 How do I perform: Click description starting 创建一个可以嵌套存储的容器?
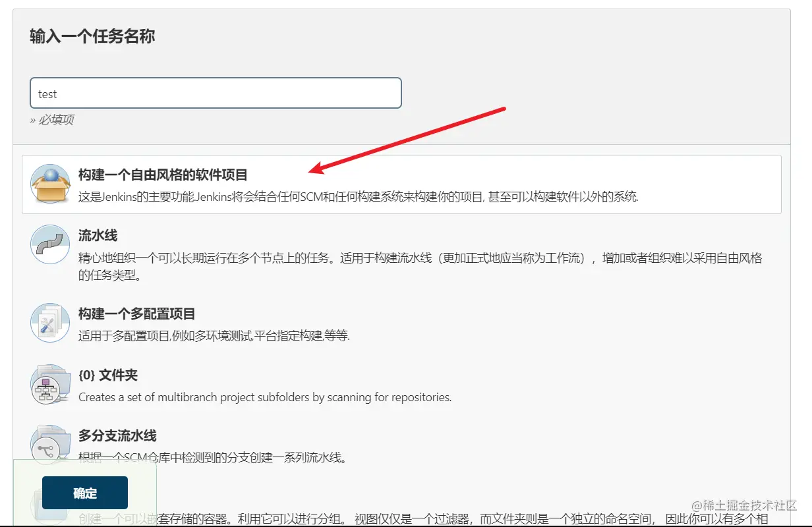423,518
